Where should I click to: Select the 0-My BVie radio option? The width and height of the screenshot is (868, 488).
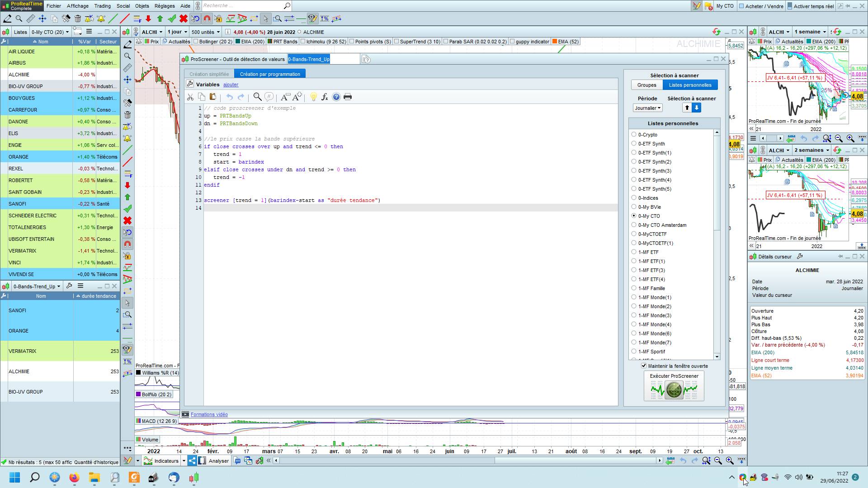tap(634, 206)
